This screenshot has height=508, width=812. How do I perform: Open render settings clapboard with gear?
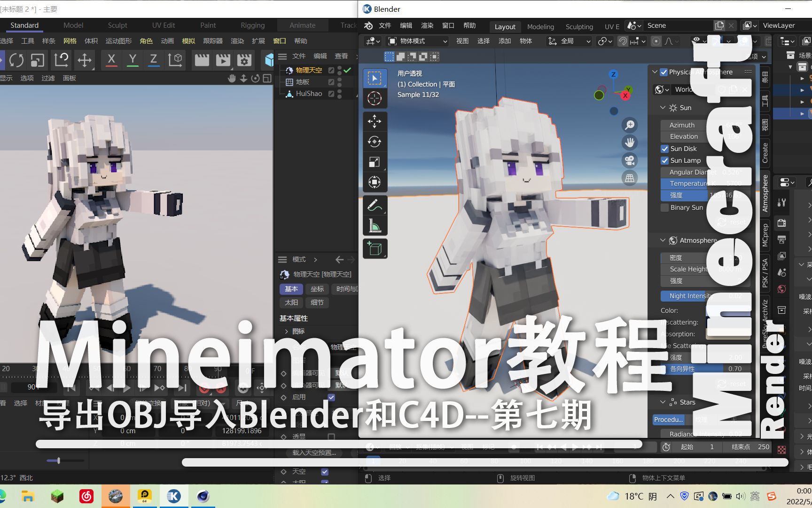point(244,60)
